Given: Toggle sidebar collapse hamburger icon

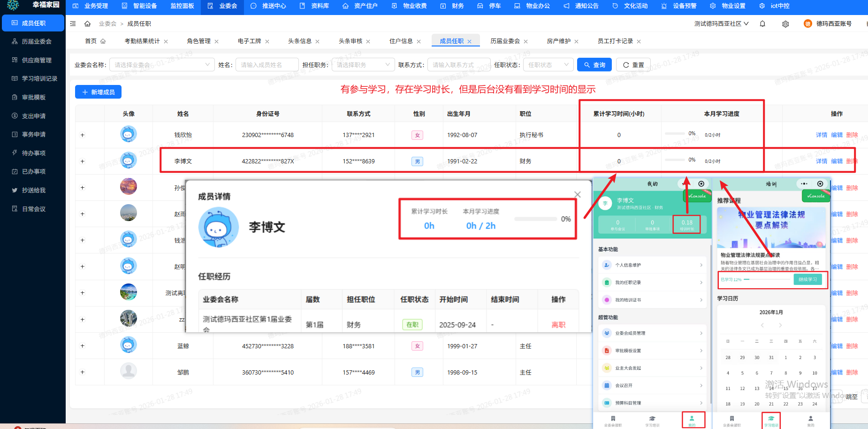Looking at the screenshot, I should (x=73, y=24).
